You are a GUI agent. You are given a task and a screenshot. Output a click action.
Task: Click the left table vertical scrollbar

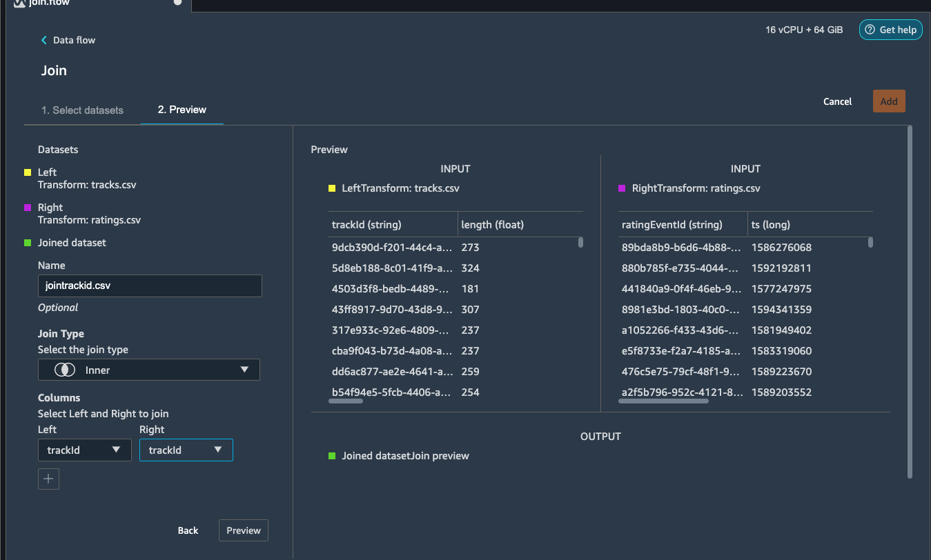[580, 242]
